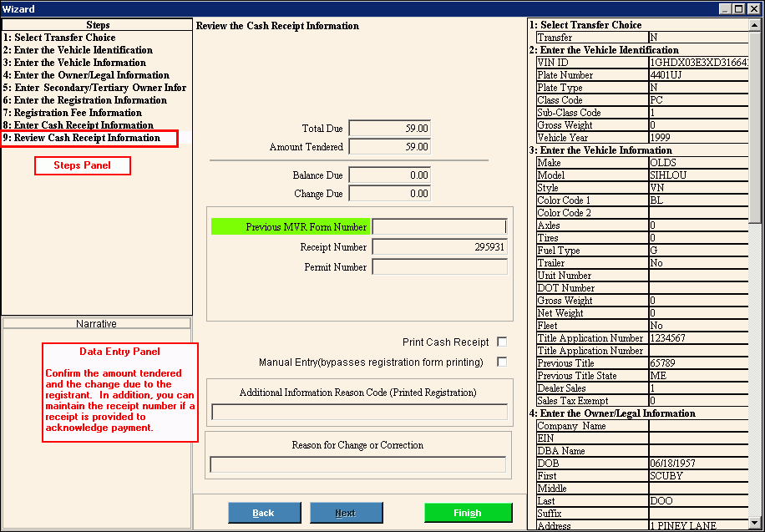Click the DOB value 06/18/1957
The image size is (765, 532).
(x=699, y=464)
